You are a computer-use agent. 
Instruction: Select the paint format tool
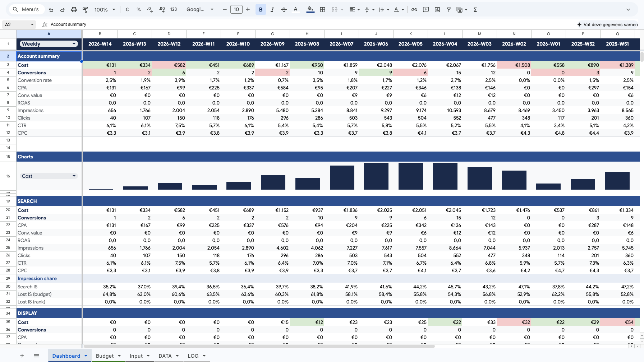[x=85, y=10]
